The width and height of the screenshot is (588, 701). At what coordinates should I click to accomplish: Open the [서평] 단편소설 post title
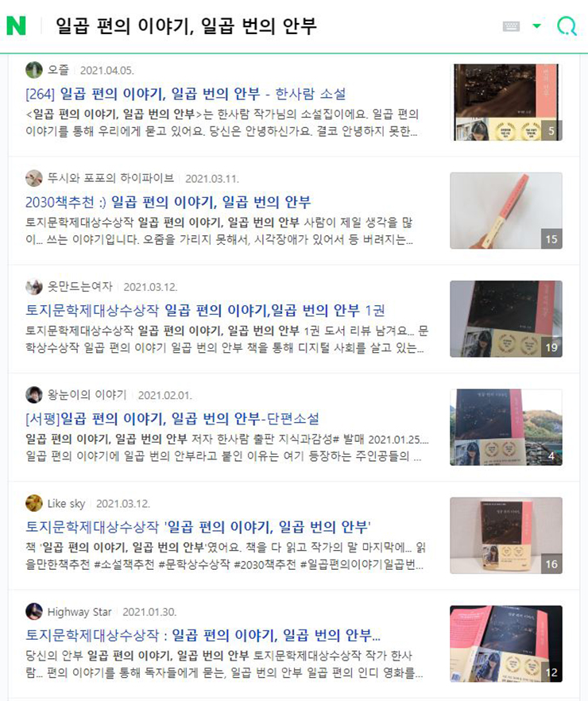click(172, 418)
